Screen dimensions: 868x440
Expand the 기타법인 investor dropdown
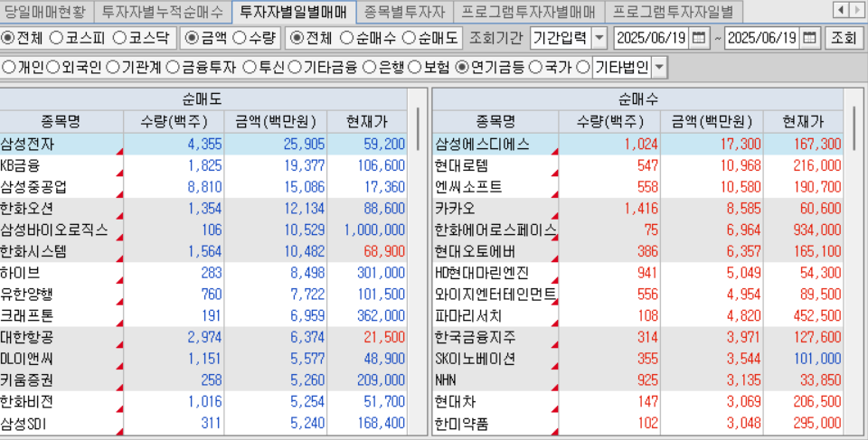pos(659,68)
